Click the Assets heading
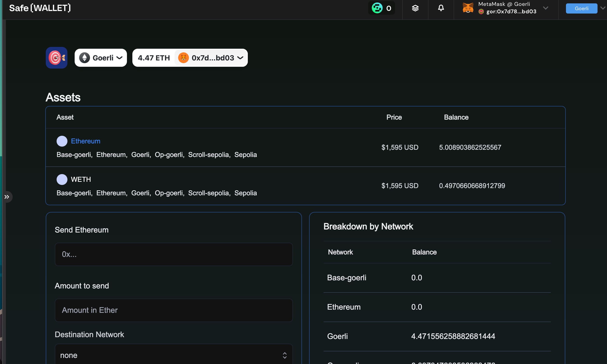607x364 pixels. [x=63, y=97]
